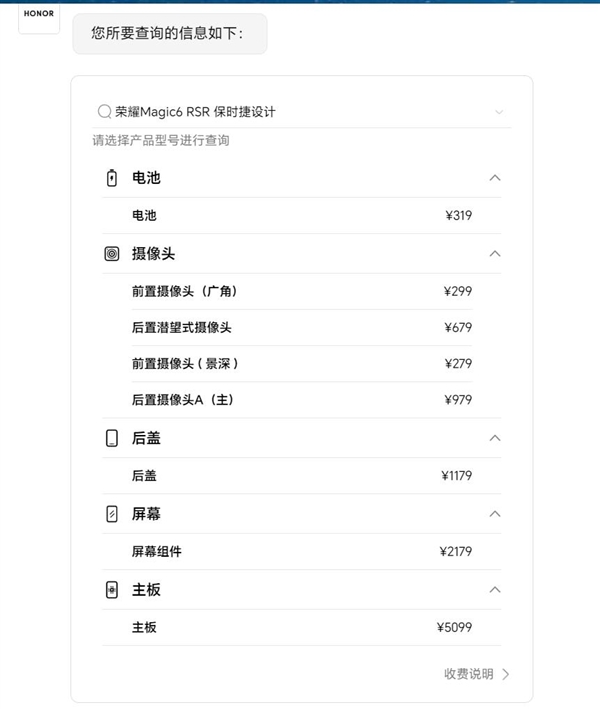Select the 屏幕组件 ¥2179 row

(301, 551)
